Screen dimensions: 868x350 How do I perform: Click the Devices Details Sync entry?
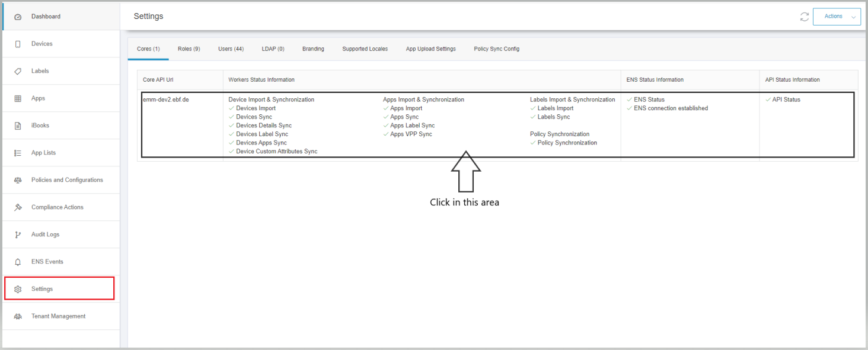[260, 126]
